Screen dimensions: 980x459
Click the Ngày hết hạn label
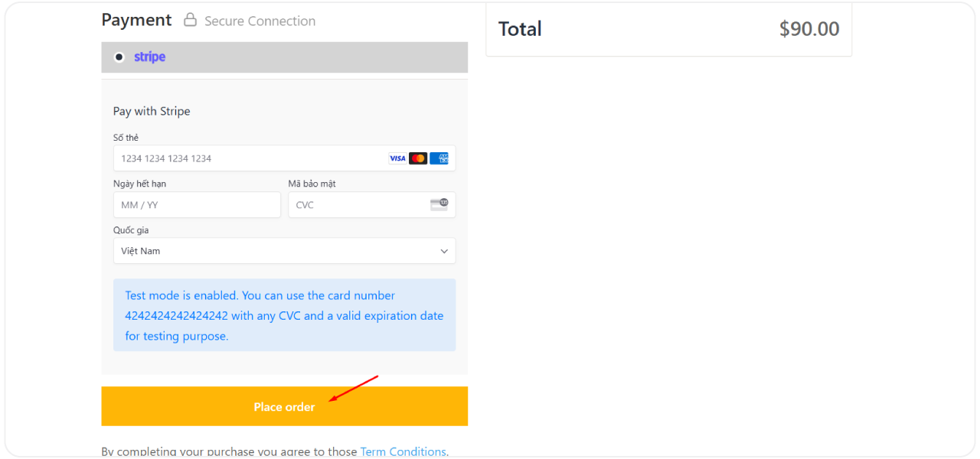pyautogui.click(x=139, y=184)
